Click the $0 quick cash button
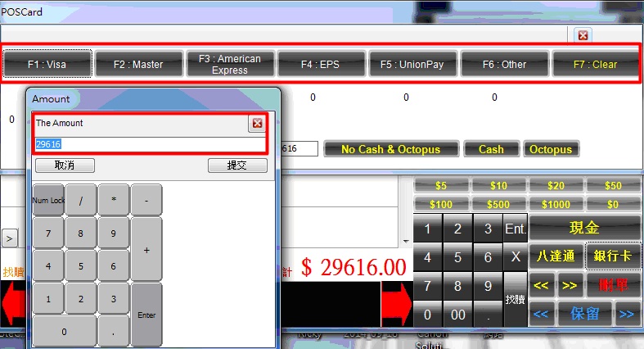This screenshot has height=349, width=644. [613, 204]
